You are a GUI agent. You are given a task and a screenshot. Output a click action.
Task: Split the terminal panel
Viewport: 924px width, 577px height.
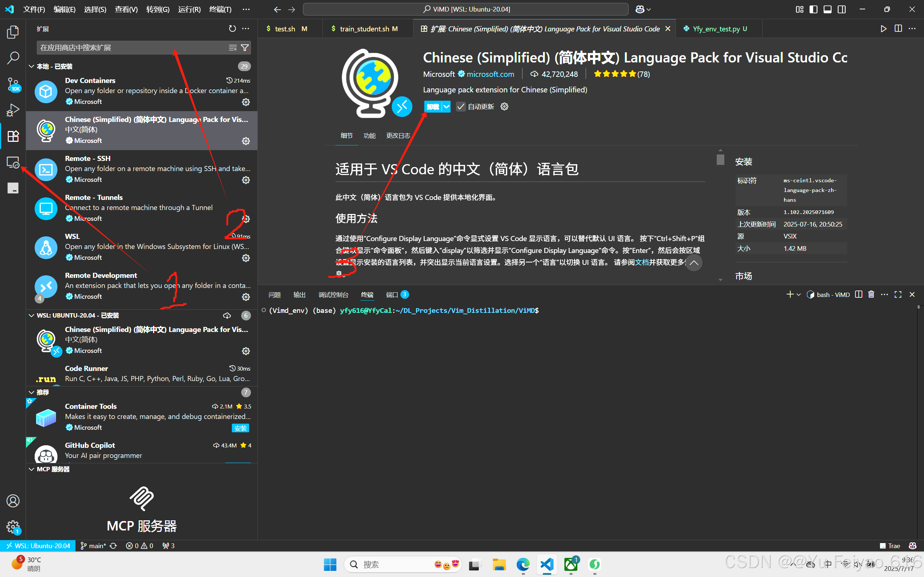859,294
